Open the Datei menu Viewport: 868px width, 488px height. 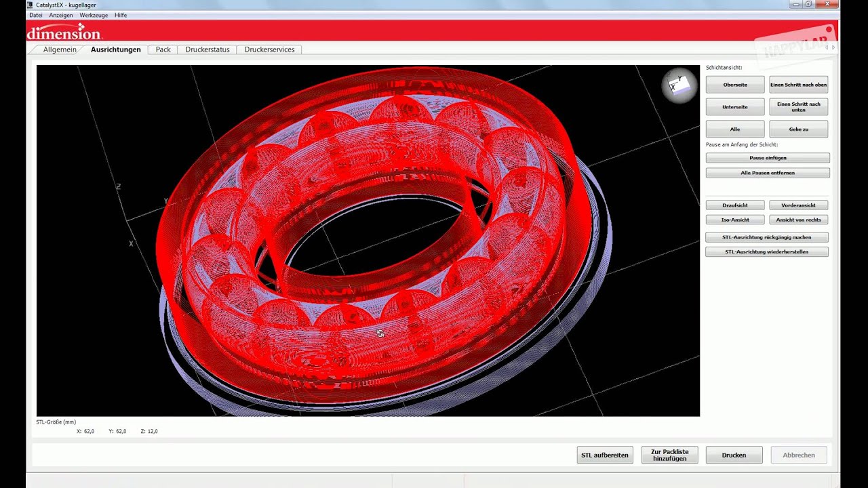(x=36, y=15)
